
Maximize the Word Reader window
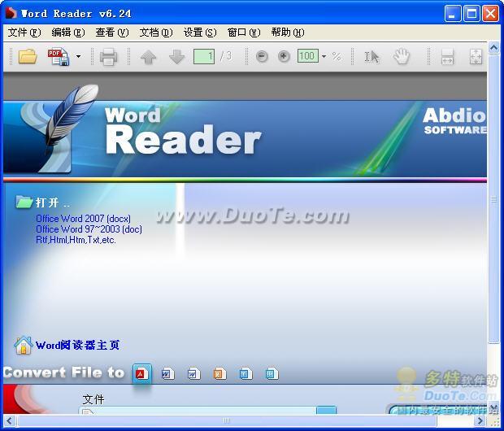pos(471,14)
